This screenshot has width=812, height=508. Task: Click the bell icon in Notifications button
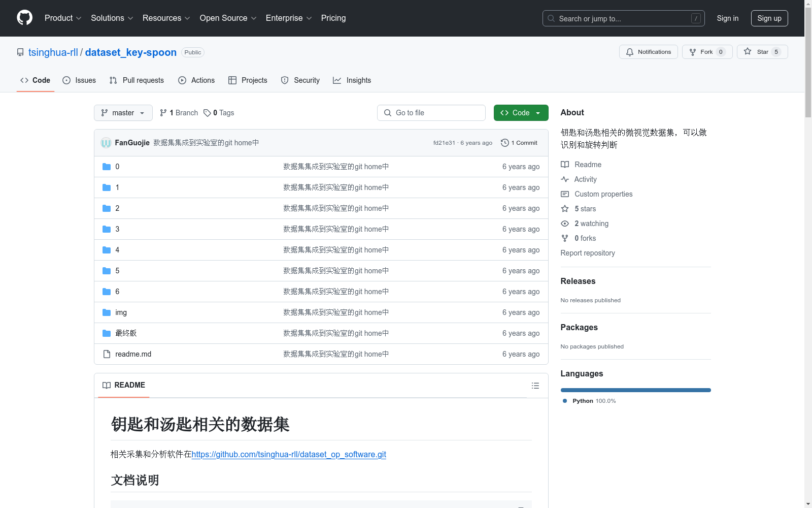[x=630, y=52]
